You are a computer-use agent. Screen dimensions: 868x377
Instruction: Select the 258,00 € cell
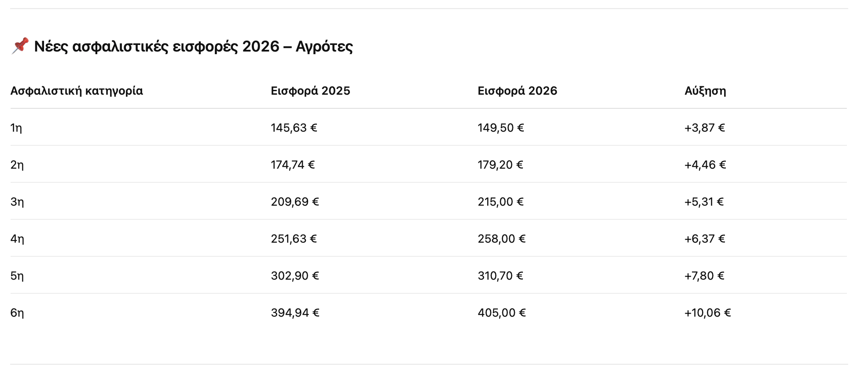point(501,239)
